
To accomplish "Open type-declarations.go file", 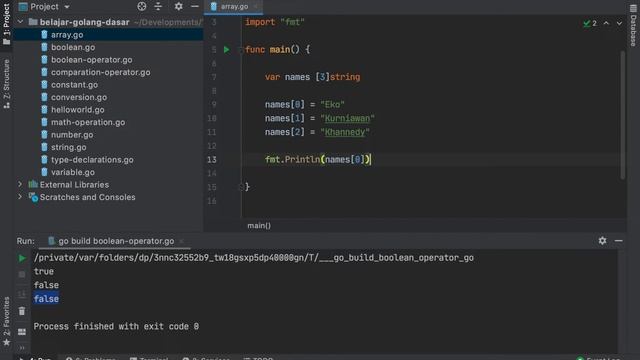I will pos(92,160).
